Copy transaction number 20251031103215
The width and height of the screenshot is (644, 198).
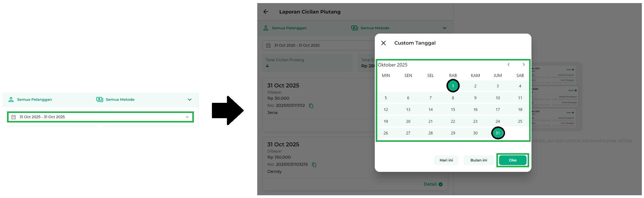click(x=314, y=165)
